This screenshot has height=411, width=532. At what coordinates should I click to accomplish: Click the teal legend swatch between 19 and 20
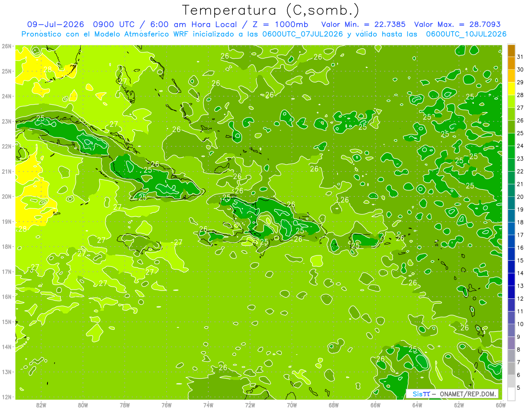pos(511,203)
